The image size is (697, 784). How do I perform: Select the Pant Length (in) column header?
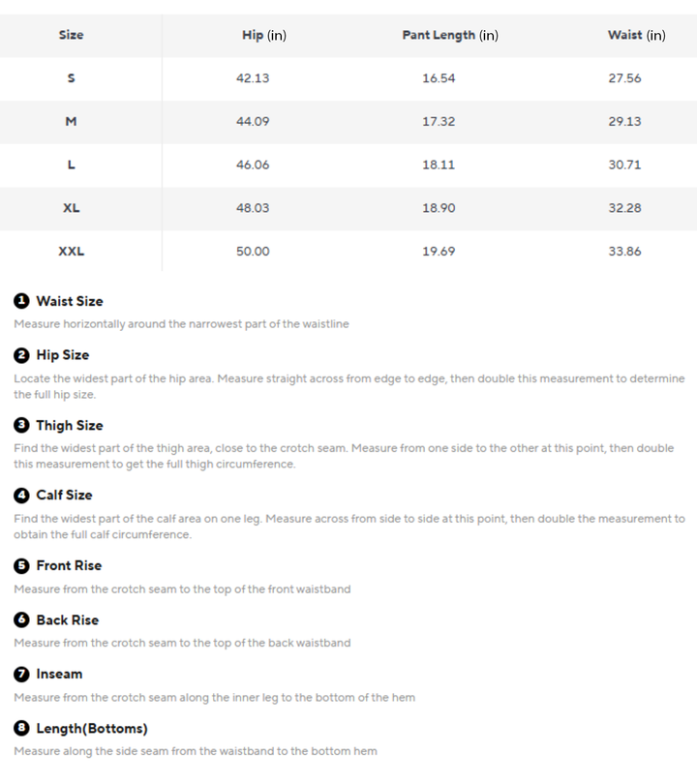pyautogui.click(x=450, y=35)
